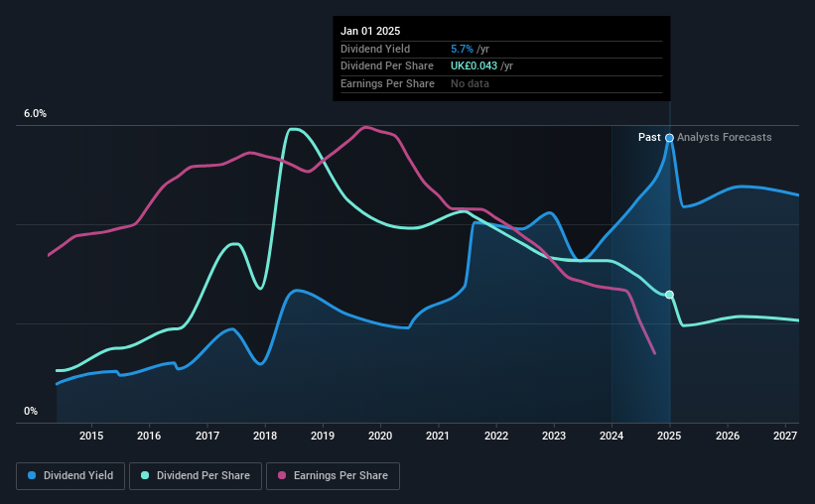Click the teal Dividend Per Share legend dot

pyautogui.click(x=145, y=475)
